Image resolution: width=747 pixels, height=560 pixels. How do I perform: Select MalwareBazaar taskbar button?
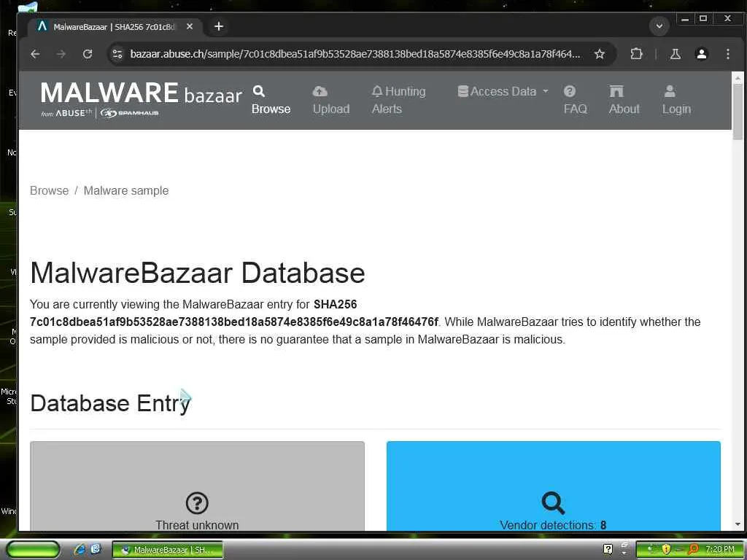(x=167, y=550)
